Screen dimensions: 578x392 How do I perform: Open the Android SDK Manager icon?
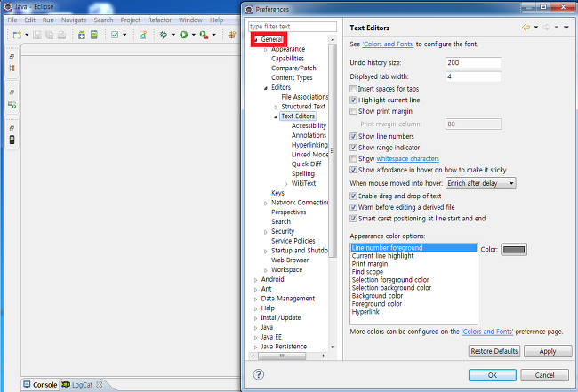click(x=82, y=35)
